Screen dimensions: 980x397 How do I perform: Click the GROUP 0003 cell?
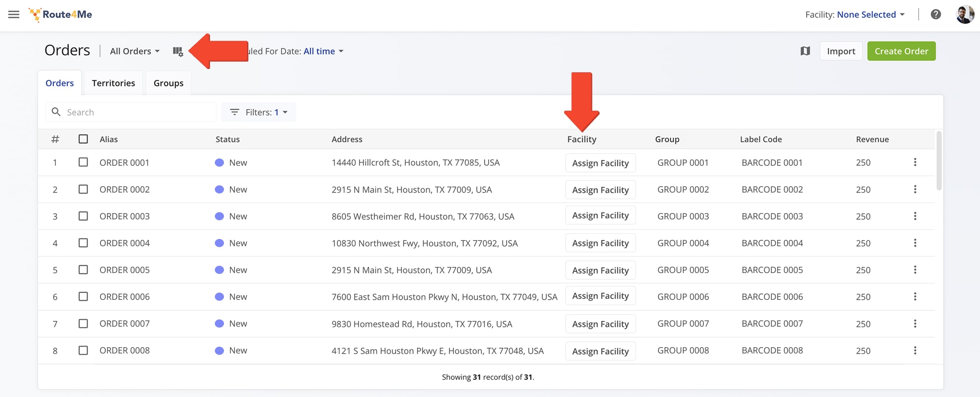coord(683,216)
